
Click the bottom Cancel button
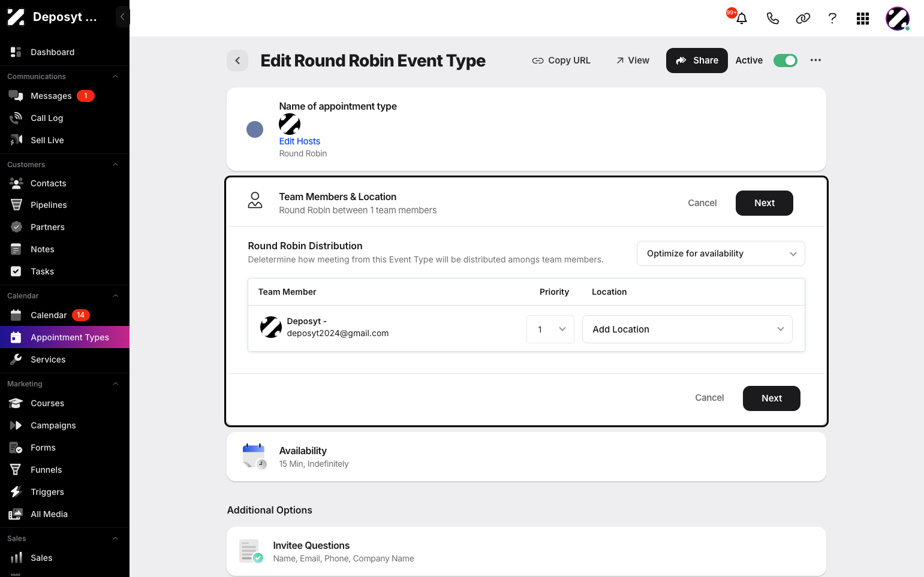(709, 398)
